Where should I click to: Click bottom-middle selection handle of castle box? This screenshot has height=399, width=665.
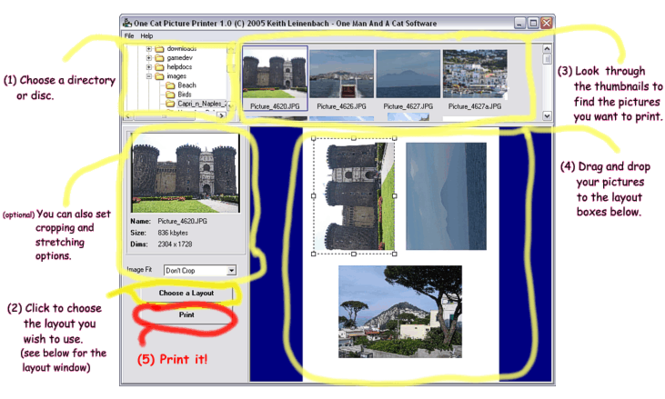(354, 254)
